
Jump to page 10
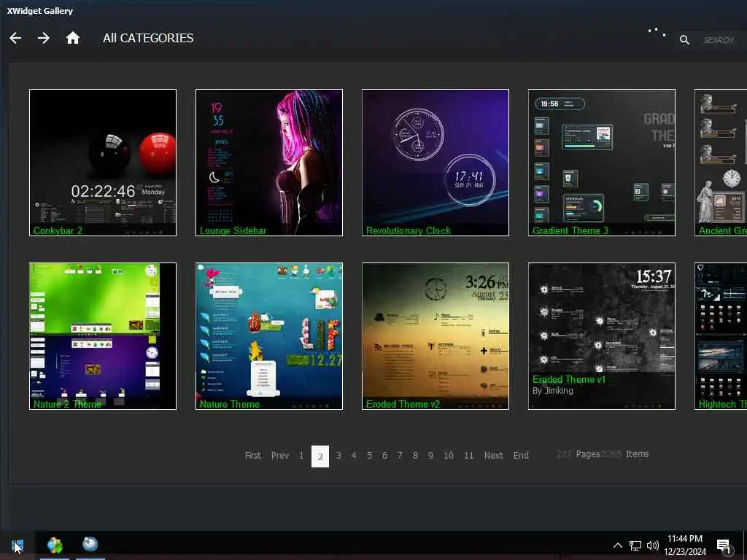tap(449, 456)
